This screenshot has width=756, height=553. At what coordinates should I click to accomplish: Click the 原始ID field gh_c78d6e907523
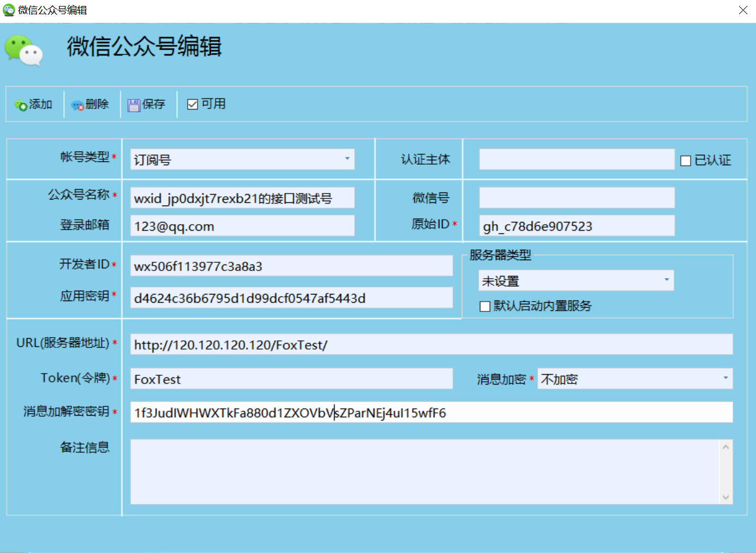(577, 225)
